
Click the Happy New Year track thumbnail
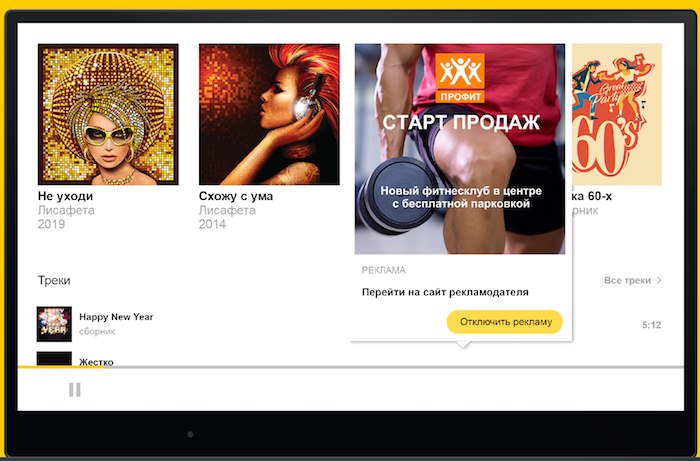click(x=54, y=324)
